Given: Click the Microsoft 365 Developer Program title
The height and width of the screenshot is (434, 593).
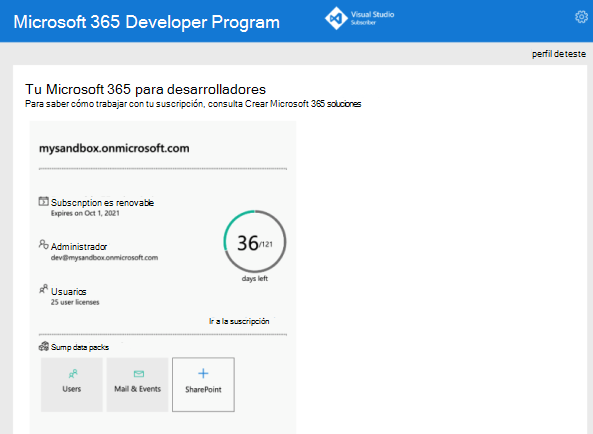Looking at the screenshot, I should pyautogui.click(x=147, y=22).
